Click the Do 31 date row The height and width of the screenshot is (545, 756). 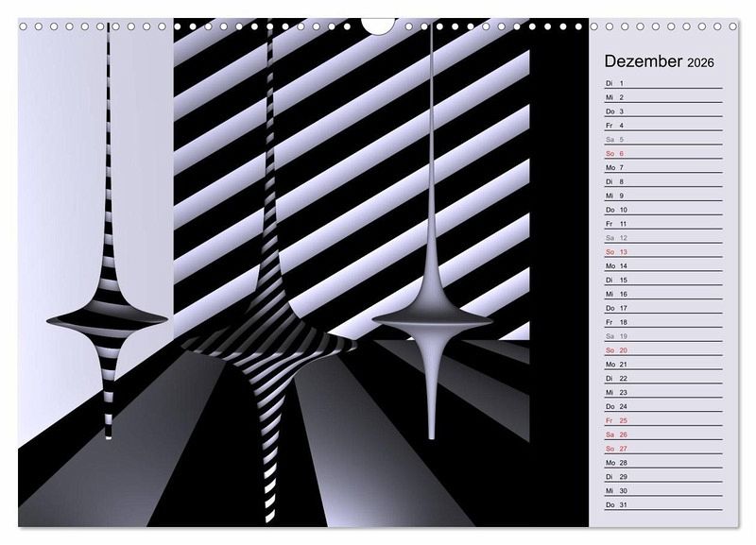pyautogui.click(x=661, y=505)
